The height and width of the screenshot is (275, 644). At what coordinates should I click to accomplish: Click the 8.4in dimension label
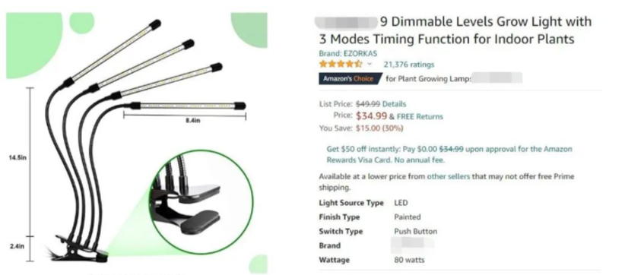192,121
